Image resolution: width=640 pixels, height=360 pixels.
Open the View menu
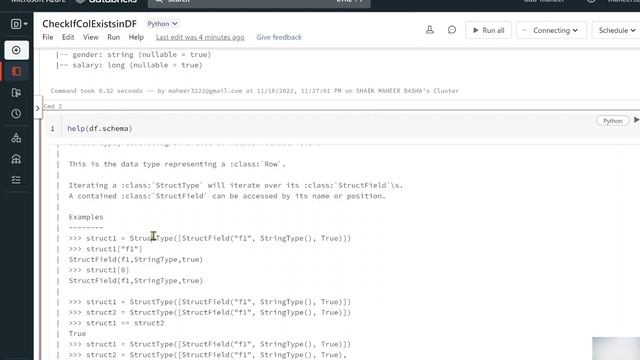91,37
